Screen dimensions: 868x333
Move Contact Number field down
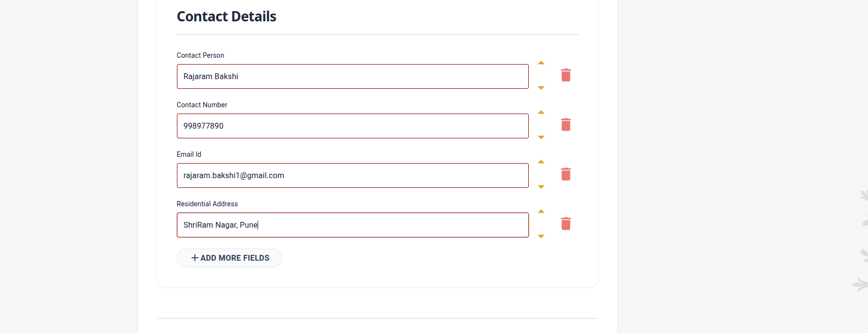click(x=541, y=137)
